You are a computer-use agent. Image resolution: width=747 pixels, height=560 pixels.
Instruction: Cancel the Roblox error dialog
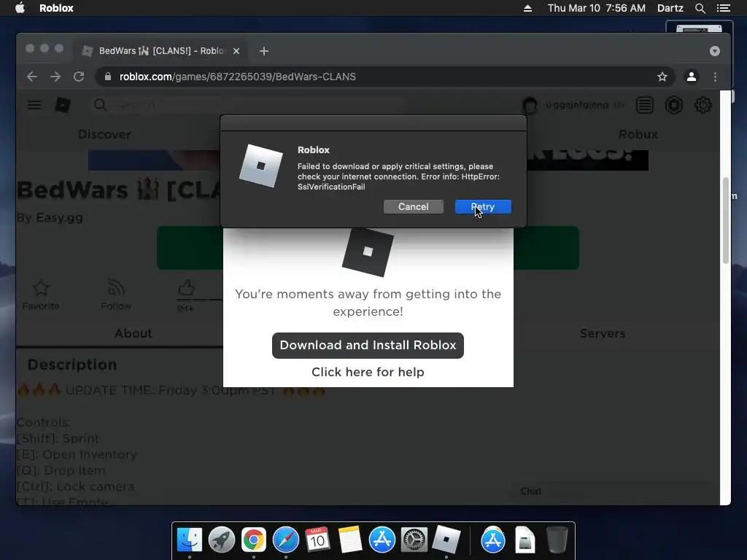(x=413, y=206)
